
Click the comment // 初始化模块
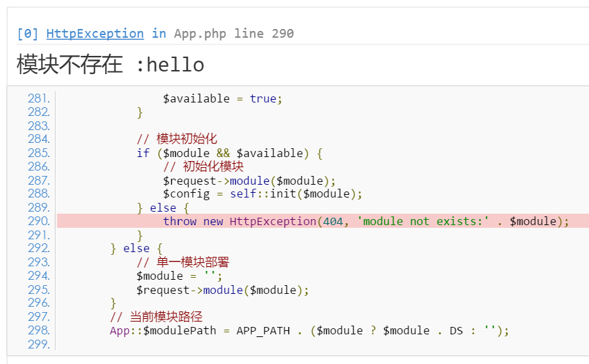pos(204,166)
